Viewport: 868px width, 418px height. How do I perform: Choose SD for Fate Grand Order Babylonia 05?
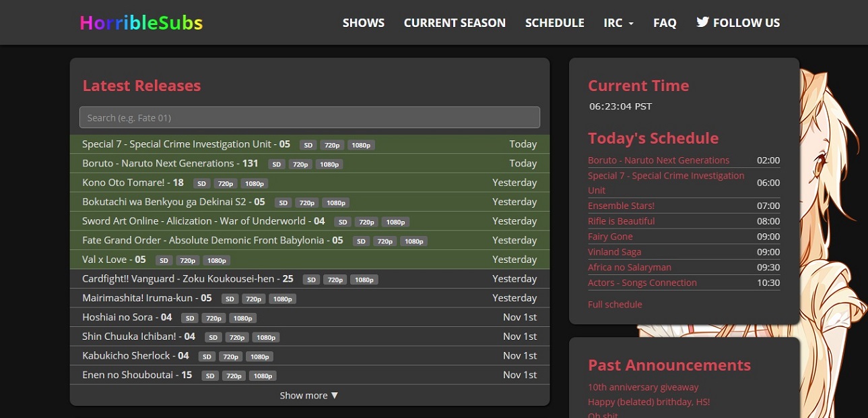click(x=362, y=241)
